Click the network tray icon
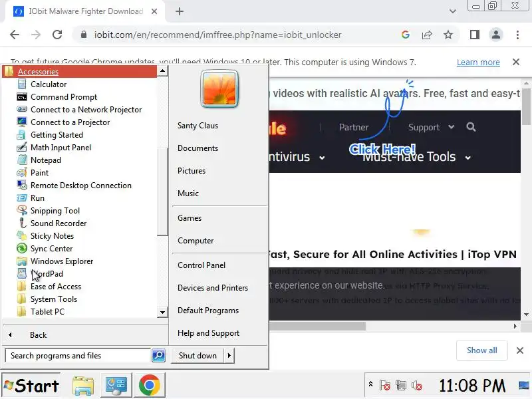Image resolution: width=532 pixels, height=399 pixels. click(401, 385)
